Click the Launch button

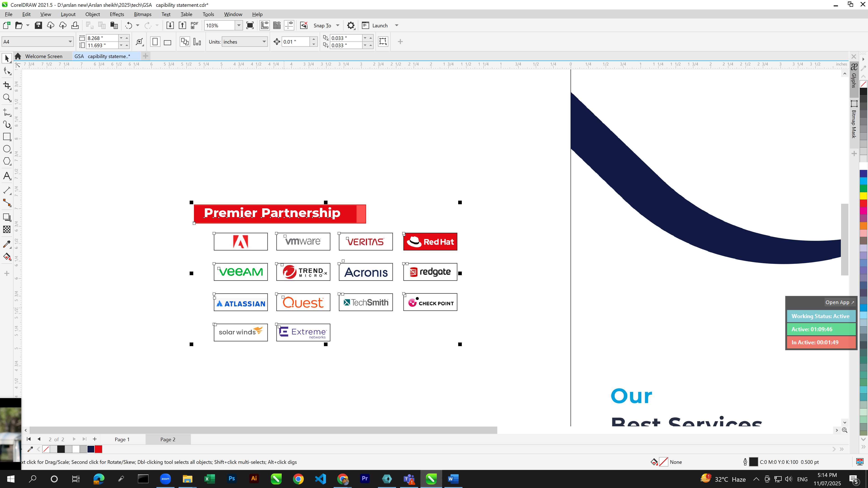[x=375, y=25]
